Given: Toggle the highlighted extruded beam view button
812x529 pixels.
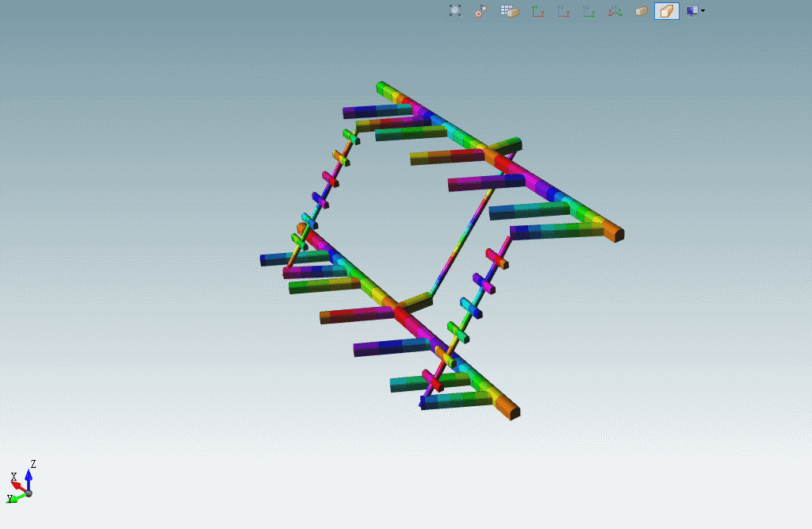Looking at the screenshot, I should pos(667,11).
